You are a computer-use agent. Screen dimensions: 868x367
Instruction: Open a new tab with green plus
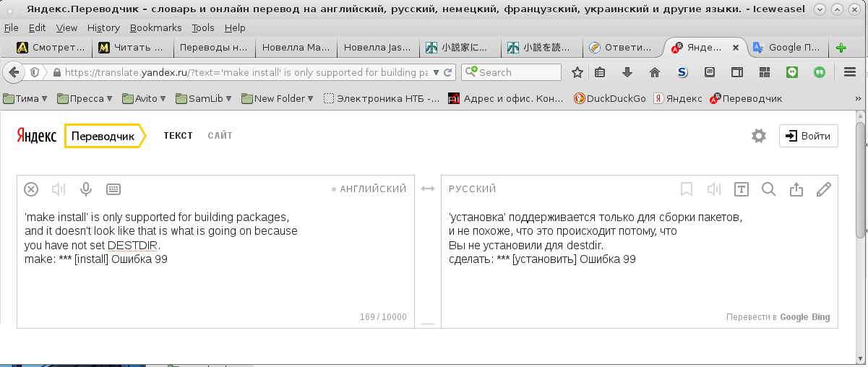click(x=841, y=48)
